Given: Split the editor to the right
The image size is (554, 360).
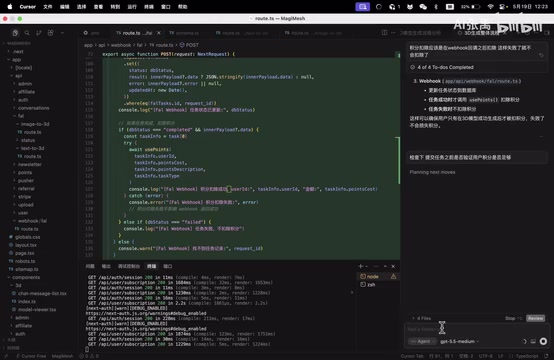Looking at the screenshot, I should click(x=384, y=33).
